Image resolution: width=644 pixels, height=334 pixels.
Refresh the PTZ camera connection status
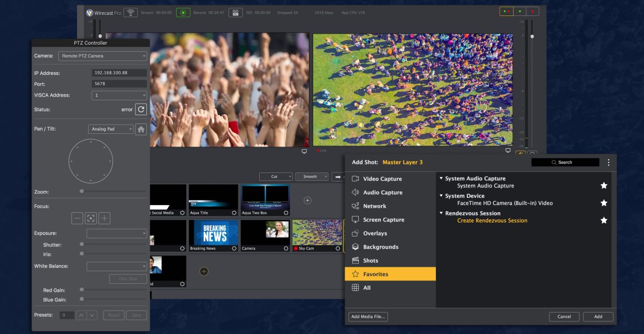click(x=141, y=110)
